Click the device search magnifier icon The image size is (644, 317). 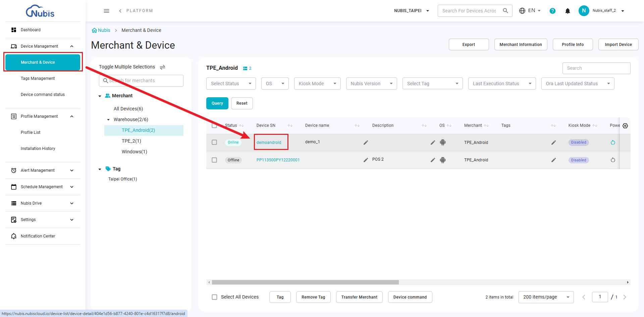505,11
